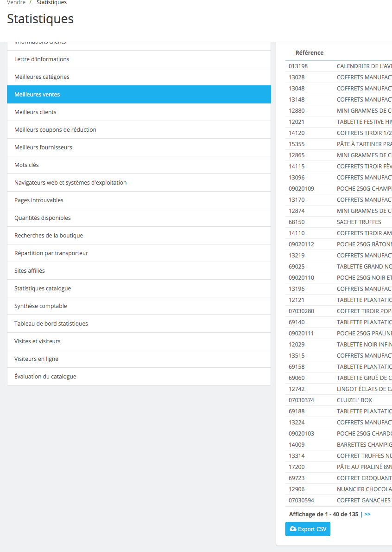Open Répartition par transporteur
The image size is (392, 552).
pos(139,253)
